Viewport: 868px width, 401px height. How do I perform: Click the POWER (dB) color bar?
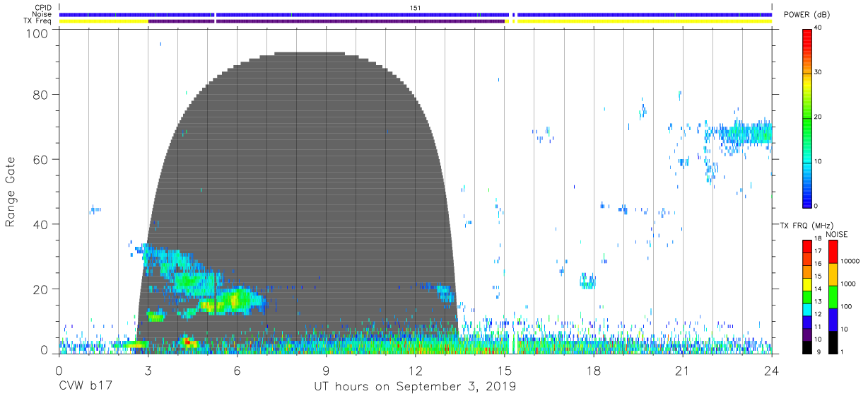click(807, 117)
